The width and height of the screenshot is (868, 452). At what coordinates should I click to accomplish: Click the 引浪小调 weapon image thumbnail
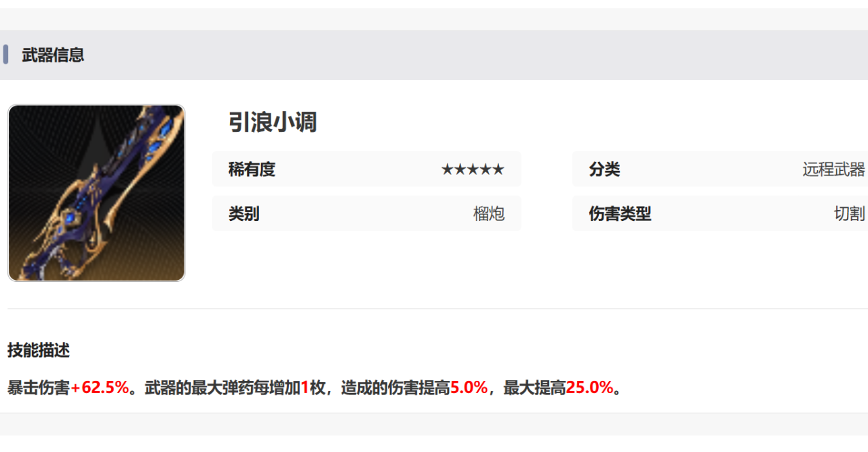(96, 193)
